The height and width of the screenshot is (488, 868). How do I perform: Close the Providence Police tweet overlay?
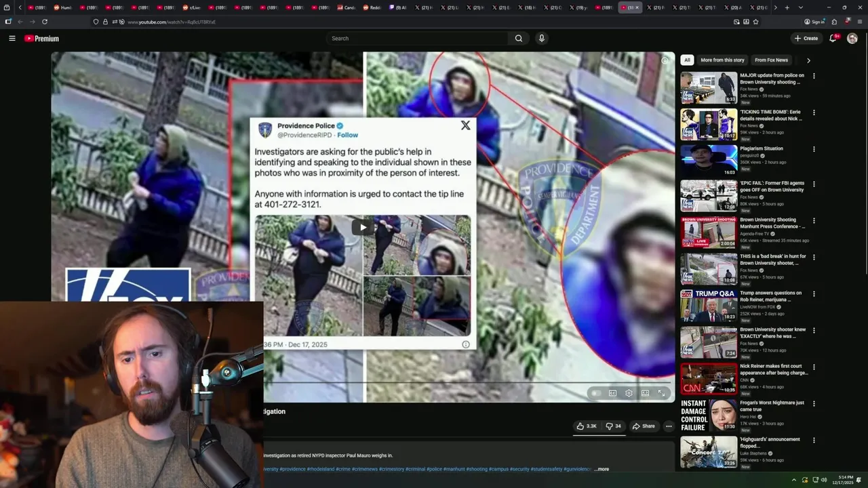[x=465, y=125]
